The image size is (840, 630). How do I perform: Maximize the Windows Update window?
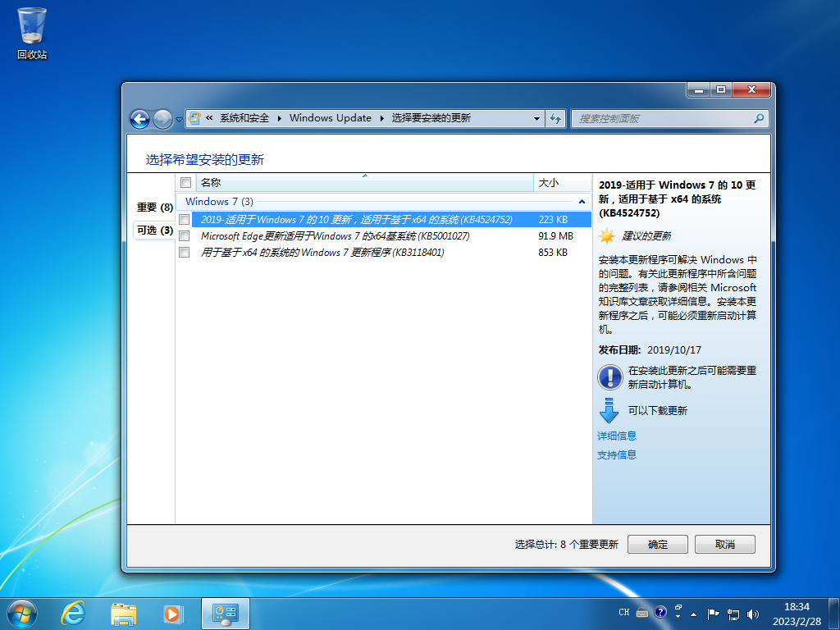coord(721,89)
